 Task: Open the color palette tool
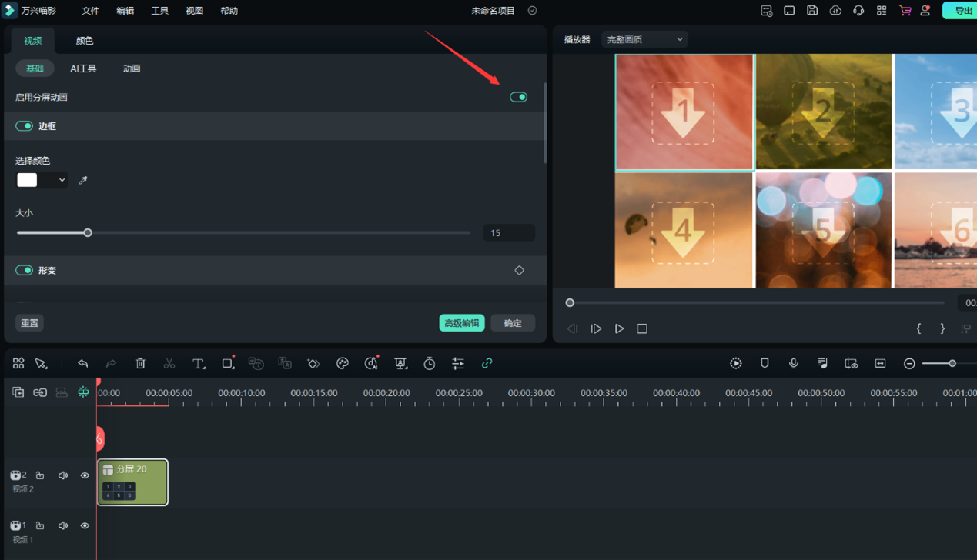343,363
